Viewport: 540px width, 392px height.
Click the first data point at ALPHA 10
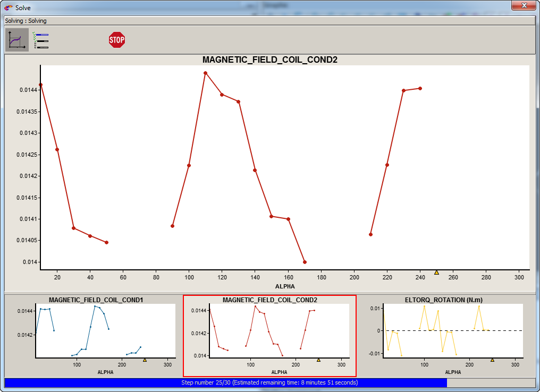coord(41,85)
